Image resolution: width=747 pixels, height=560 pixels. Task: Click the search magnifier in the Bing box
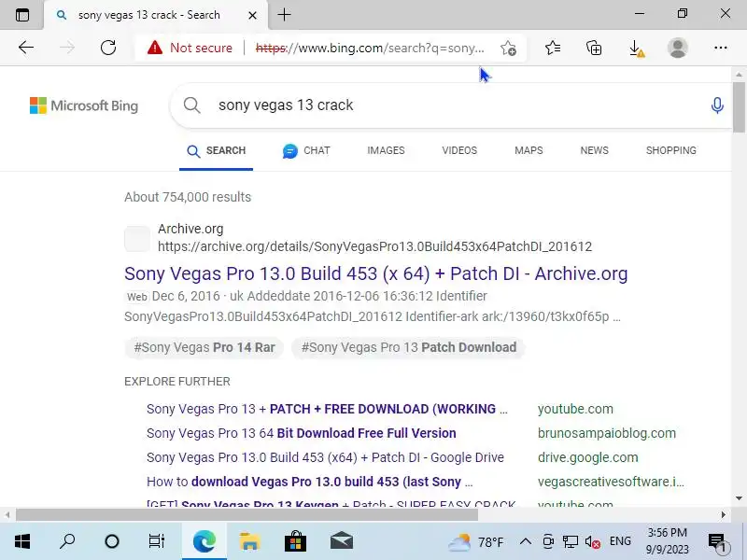click(191, 105)
